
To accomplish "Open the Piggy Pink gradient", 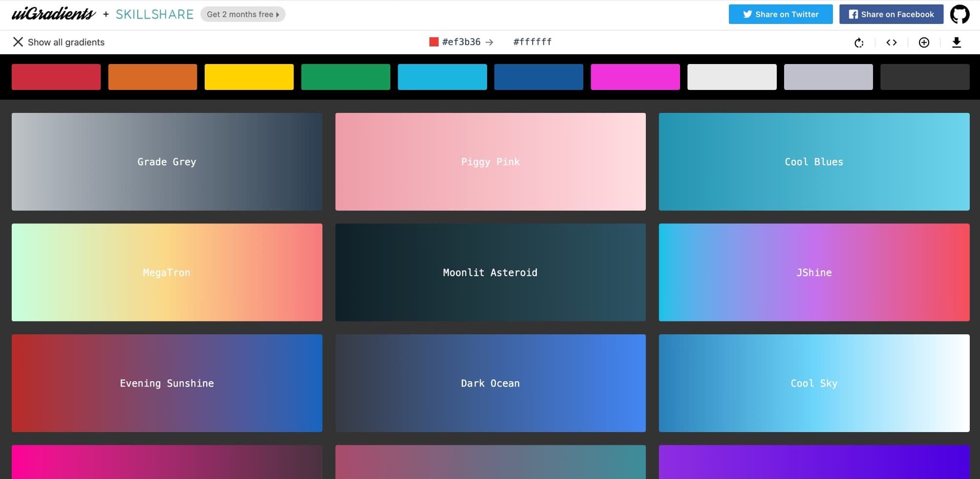I will 490,162.
